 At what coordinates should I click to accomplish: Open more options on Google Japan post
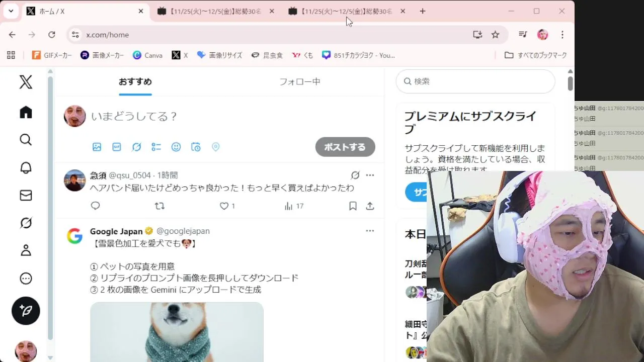(370, 231)
